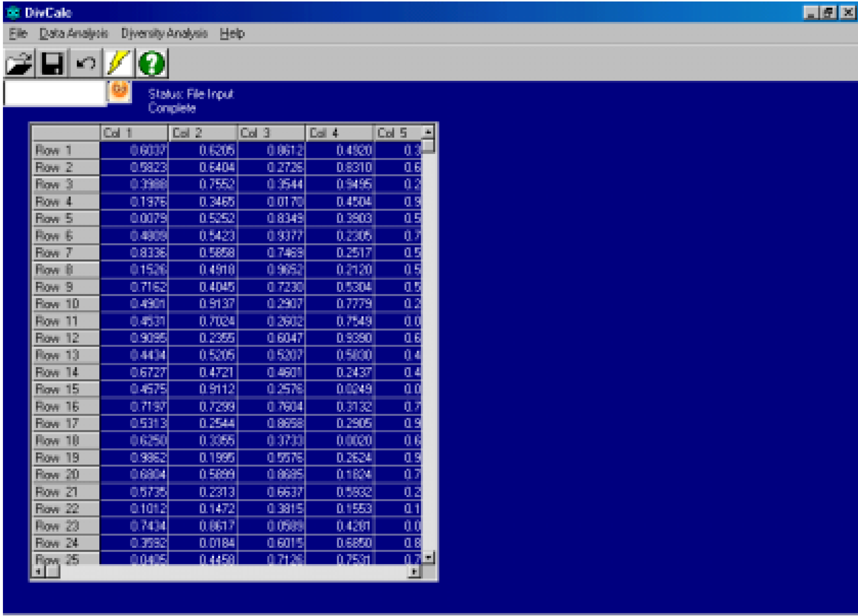This screenshot has height=616, width=858.
Task: Click the Row 1 Col 2 cell
Action: click(203, 151)
